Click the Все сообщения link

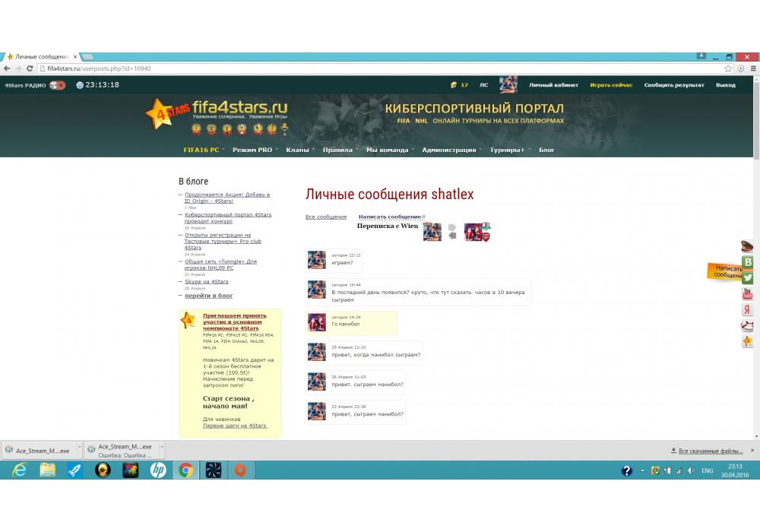click(325, 217)
